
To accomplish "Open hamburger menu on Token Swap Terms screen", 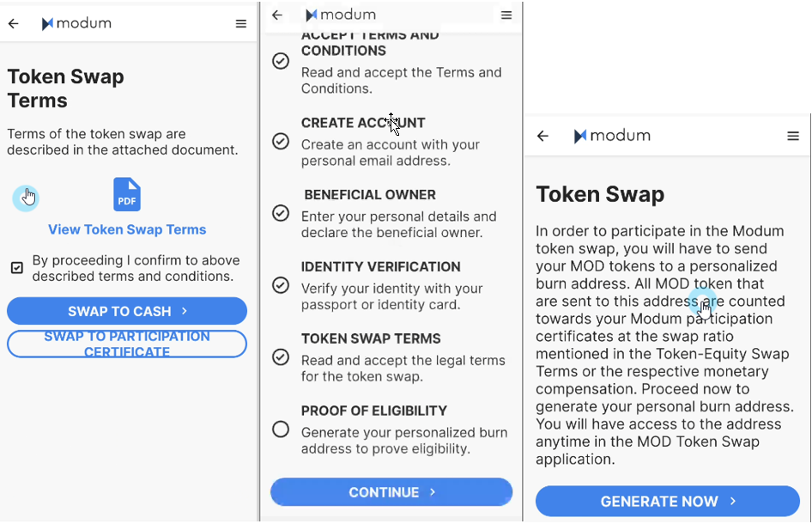I will click(x=241, y=23).
